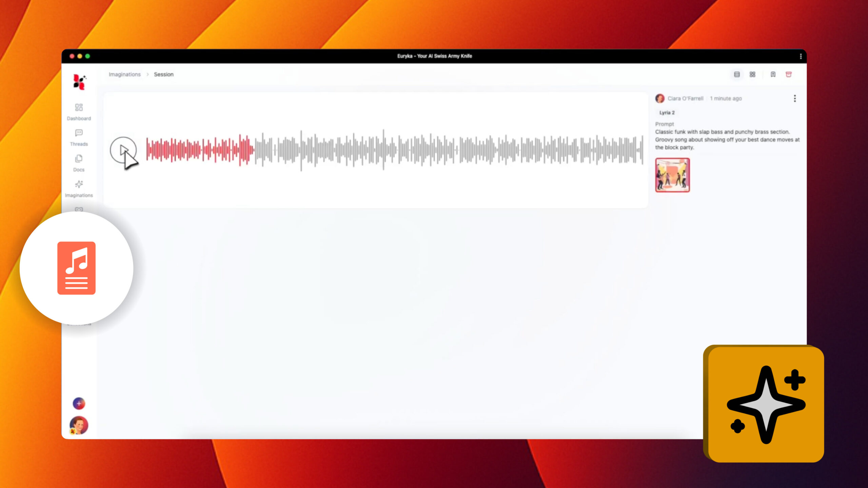Switch to grid view layout
The image size is (868, 488).
click(752, 75)
